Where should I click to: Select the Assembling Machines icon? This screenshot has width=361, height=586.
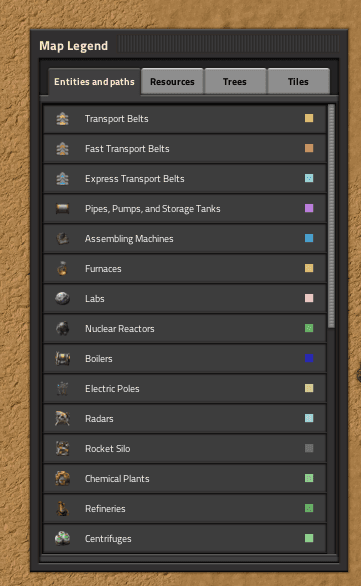(x=62, y=238)
